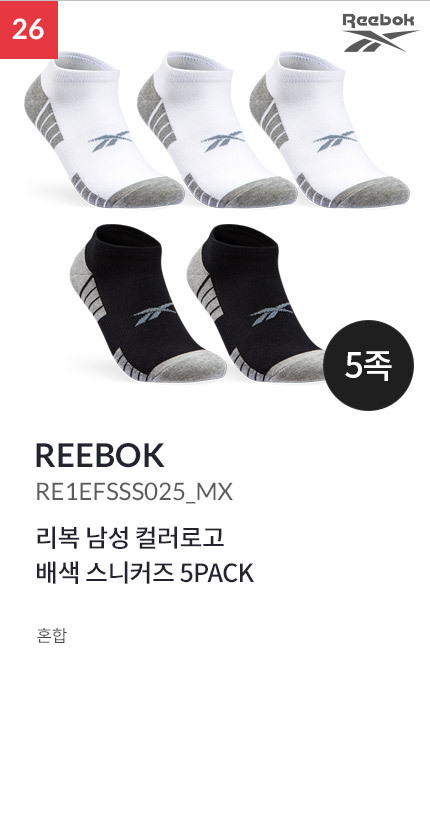Click the vector logo on middle white sock
The height and width of the screenshot is (829, 430).
coord(223,141)
